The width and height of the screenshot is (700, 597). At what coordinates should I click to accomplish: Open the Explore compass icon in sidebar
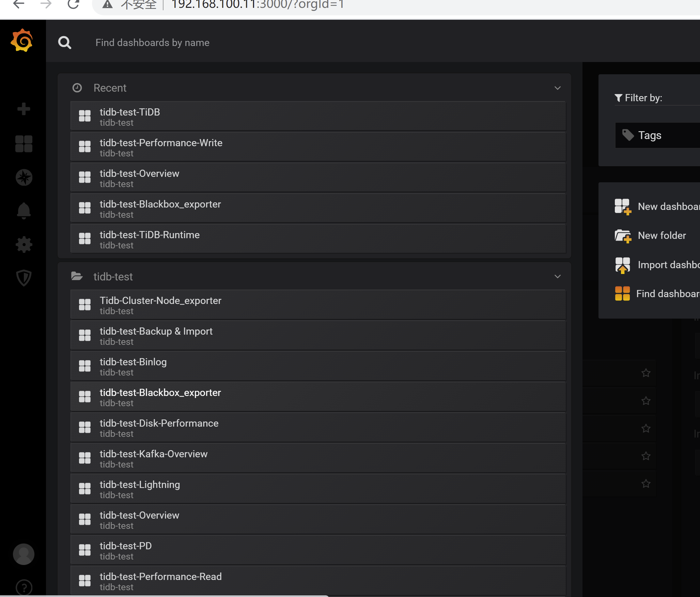pos(24,177)
